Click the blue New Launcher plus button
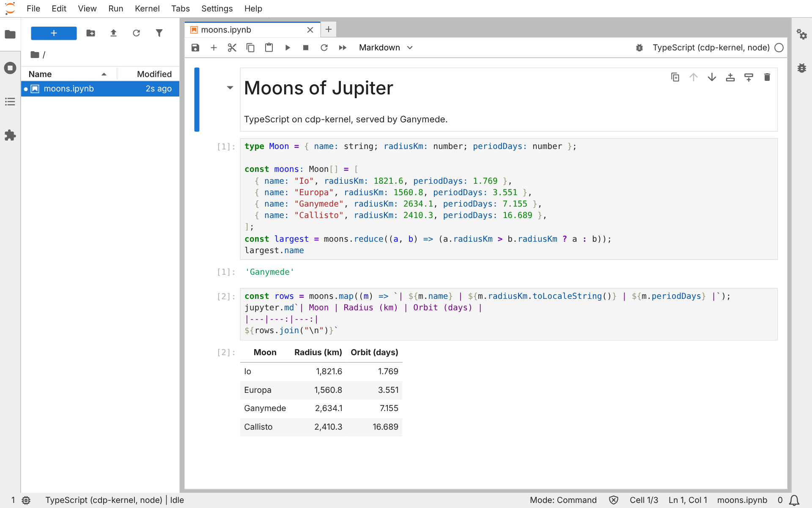 [x=54, y=33]
